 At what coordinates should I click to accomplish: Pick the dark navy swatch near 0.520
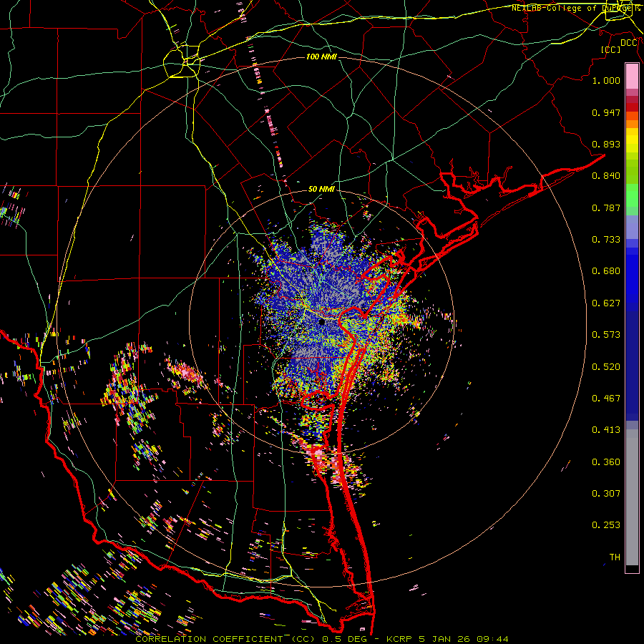click(x=632, y=366)
